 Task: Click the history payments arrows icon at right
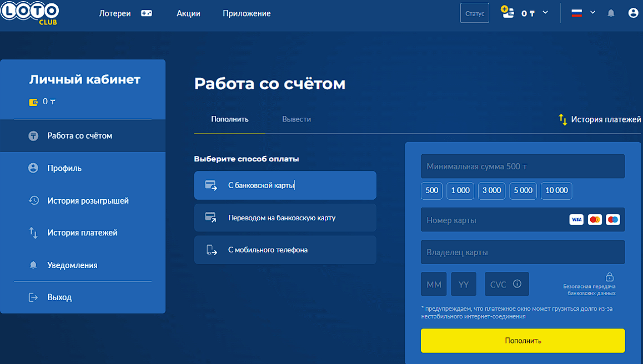[562, 119]
